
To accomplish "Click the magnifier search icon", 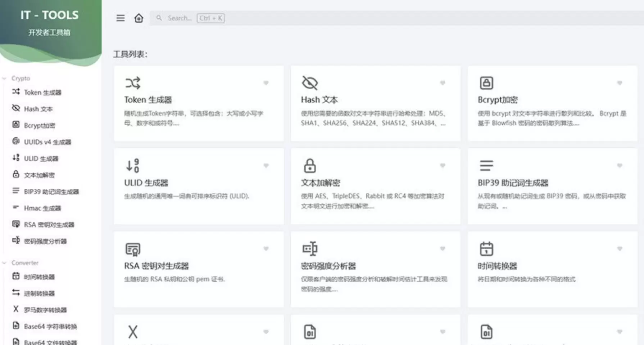I will 159,18.
